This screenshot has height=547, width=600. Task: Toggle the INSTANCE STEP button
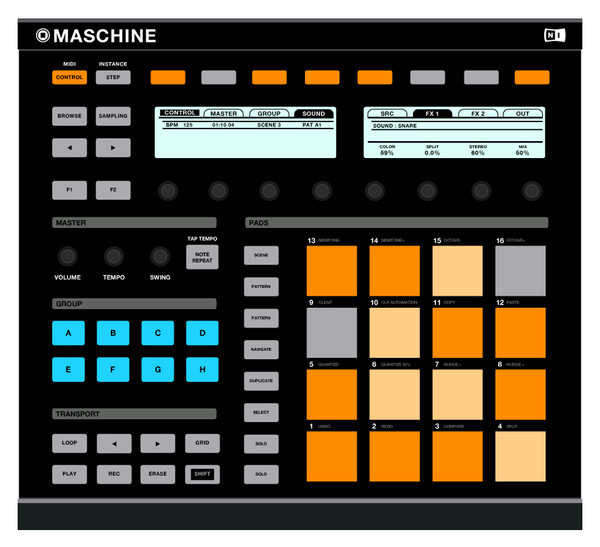click(x=113, y=77)
